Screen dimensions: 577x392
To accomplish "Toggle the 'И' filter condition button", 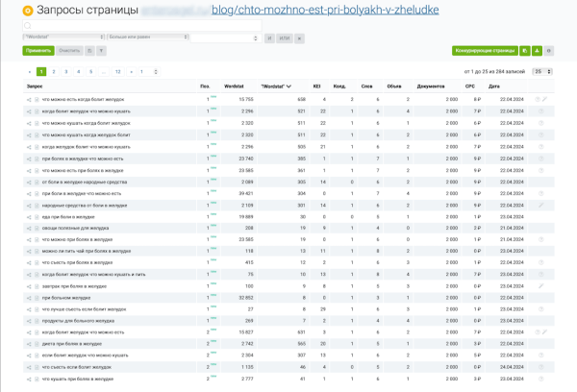I will pos(269,36).
